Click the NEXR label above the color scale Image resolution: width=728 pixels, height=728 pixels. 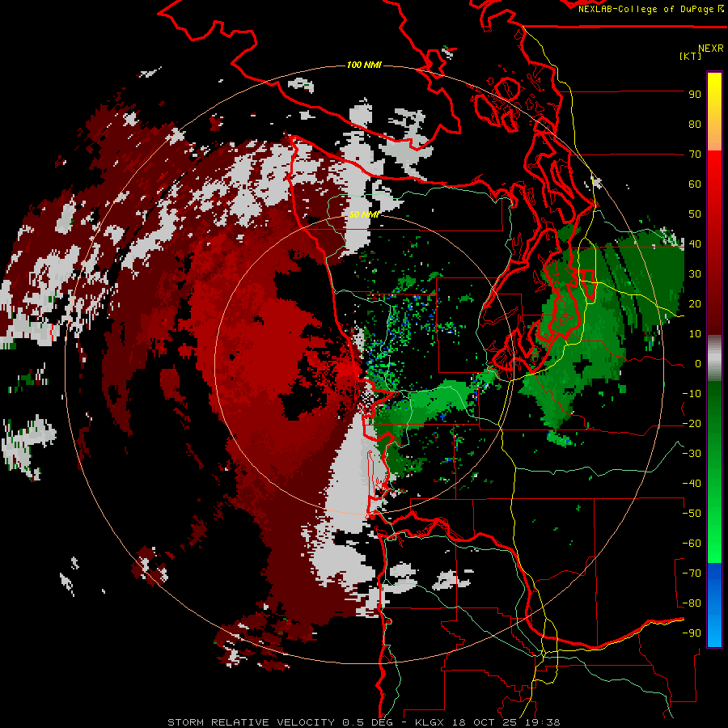click(x=710, y=49)
